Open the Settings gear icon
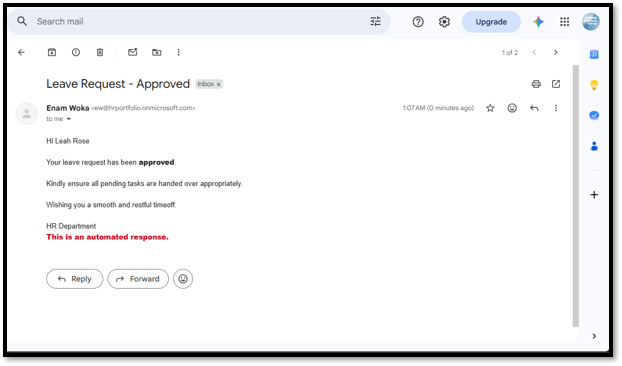The height and width of the screenshot is (366, 622). click(444, 21)
